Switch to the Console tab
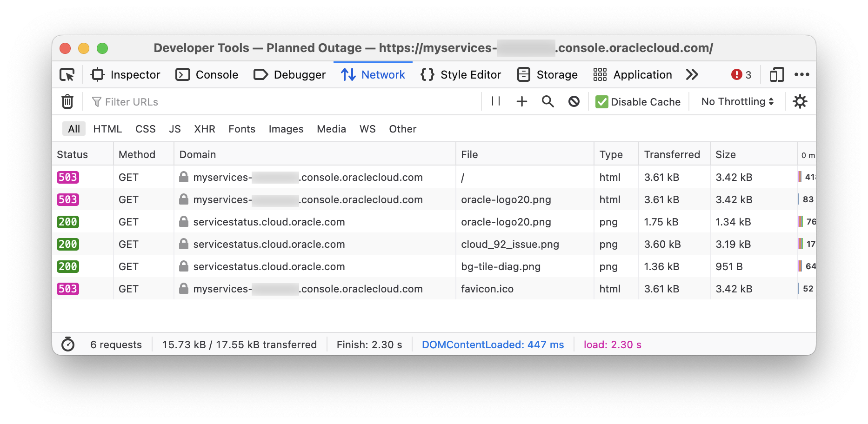 tap(207, 75)
